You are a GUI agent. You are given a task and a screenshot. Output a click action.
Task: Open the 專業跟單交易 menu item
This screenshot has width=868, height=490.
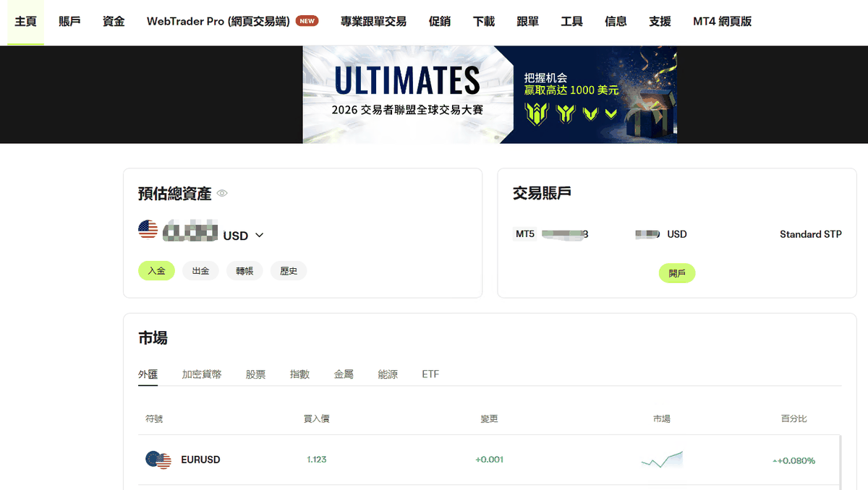point(373,22)
